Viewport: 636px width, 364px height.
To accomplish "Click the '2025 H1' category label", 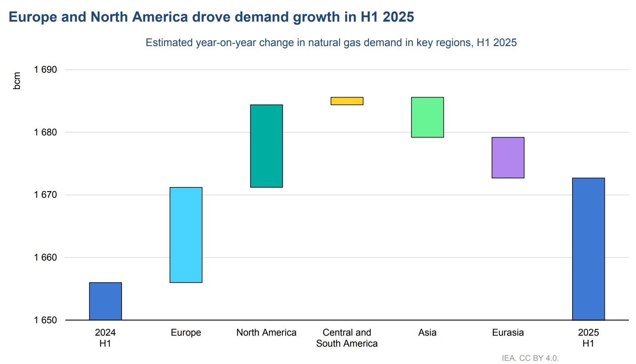I will click(x=588, y=338).
